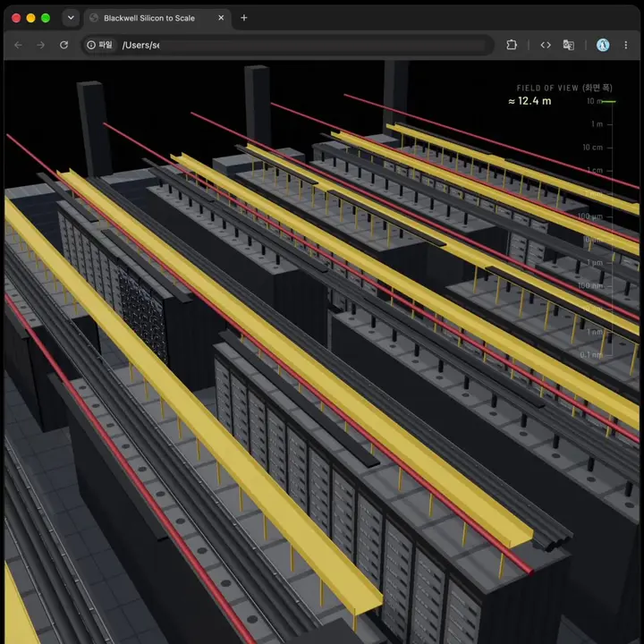Select the 0.1 nm scale mark
The width and height of the screenshot is (644, 644).
pos(592,354)
